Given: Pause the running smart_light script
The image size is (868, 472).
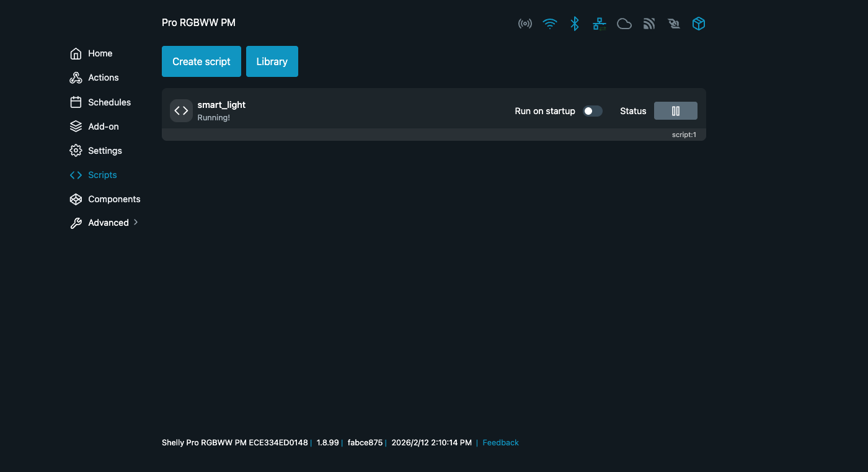Looking at the screenshot, I should click(675, 111).
